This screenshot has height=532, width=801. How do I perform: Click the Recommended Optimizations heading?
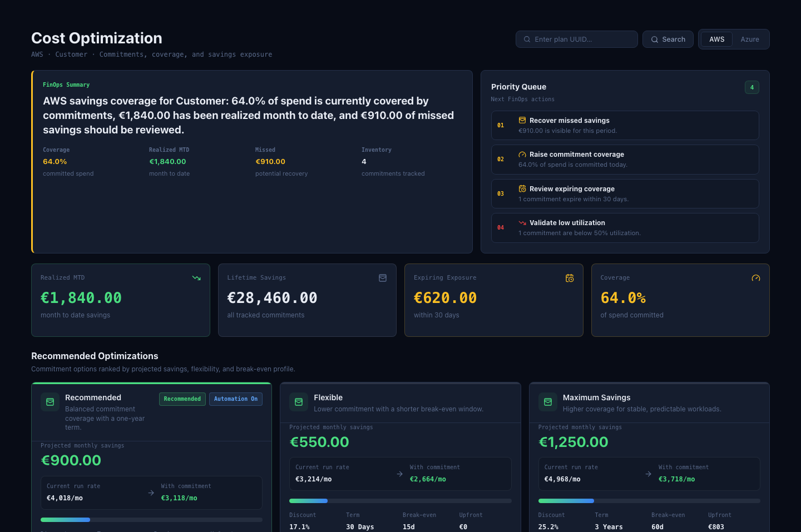tap(95, 356)
